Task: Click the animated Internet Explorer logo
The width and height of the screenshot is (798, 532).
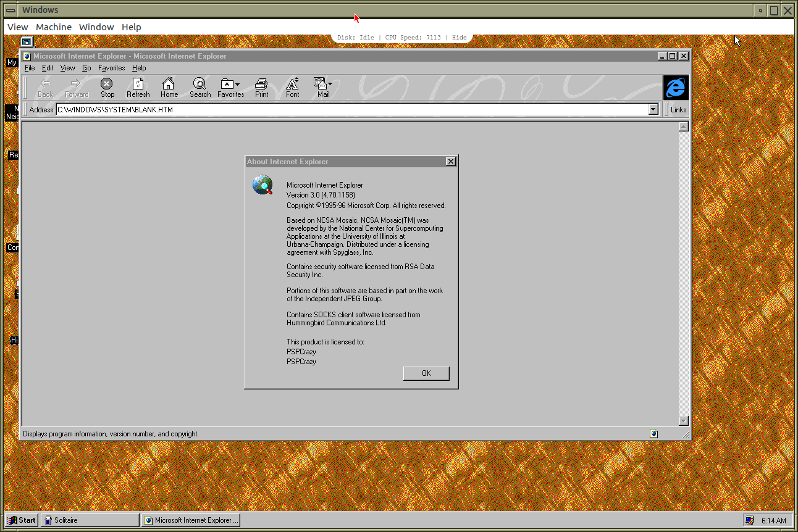Action: 676,88
